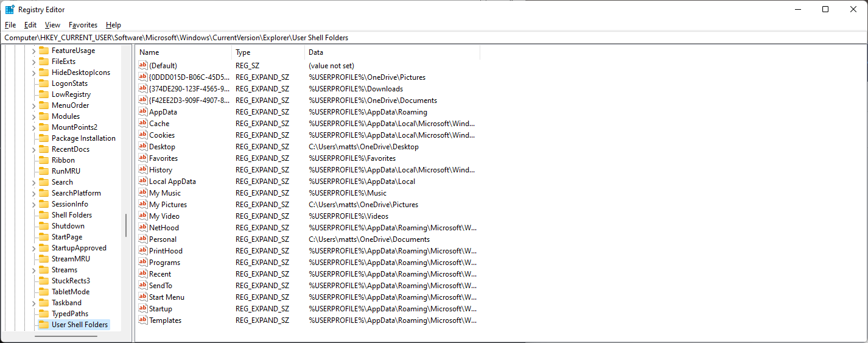Viewport: 868px width, 343px height.
Task: Select the SearchPlatform tree key
Action: point(76,193)
